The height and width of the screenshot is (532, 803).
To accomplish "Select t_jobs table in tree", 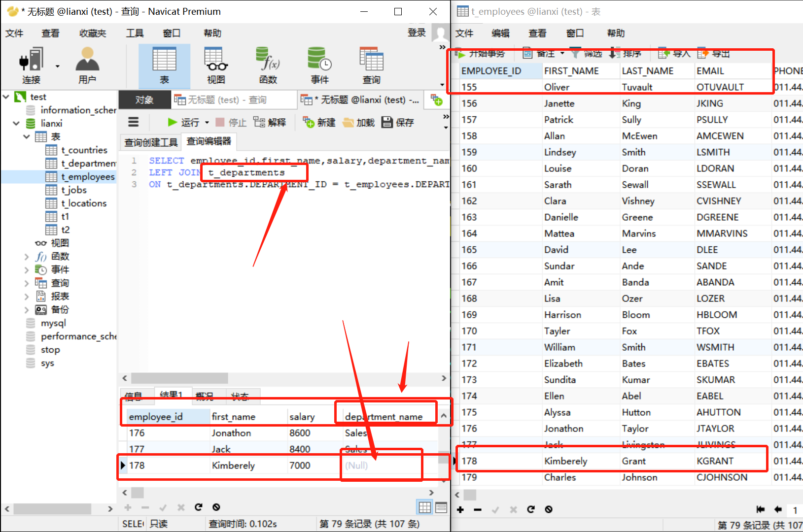I will (73, 190).
